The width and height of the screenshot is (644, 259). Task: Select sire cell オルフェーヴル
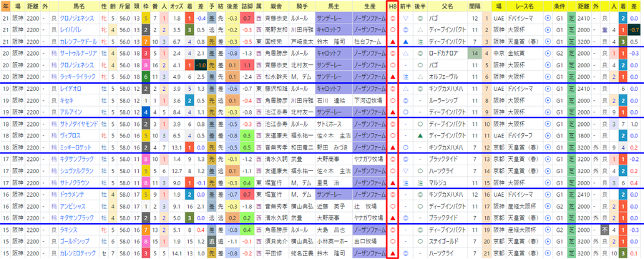[447, 77]
